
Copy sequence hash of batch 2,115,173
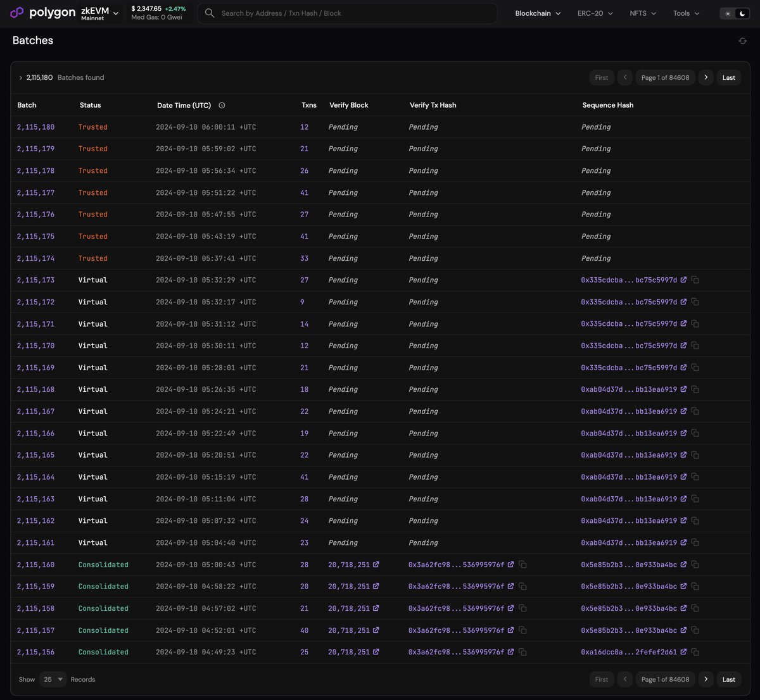pyautogui.click(x=695, y=280)
